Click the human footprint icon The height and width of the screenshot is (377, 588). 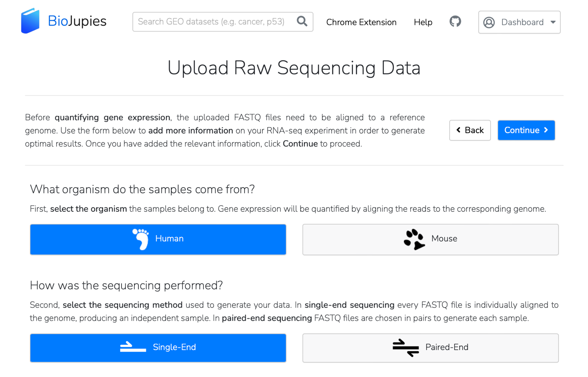(x=141, y=239)
